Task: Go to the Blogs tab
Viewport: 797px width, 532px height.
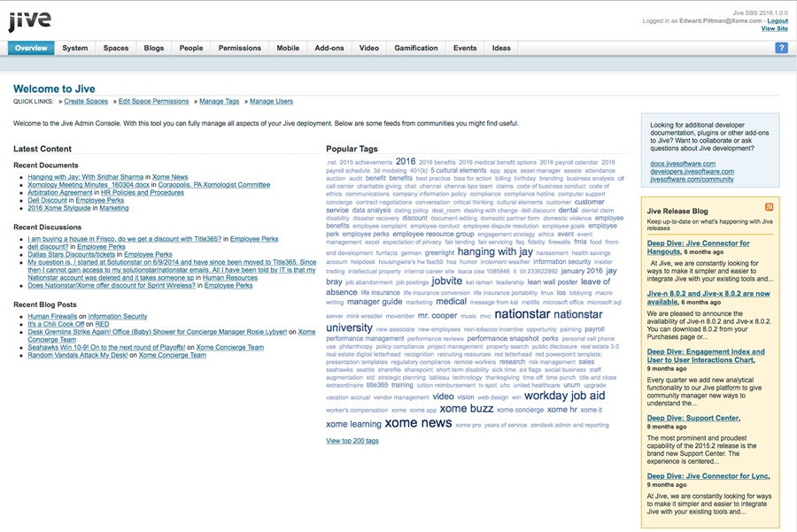Action: [x=154, y=48]
